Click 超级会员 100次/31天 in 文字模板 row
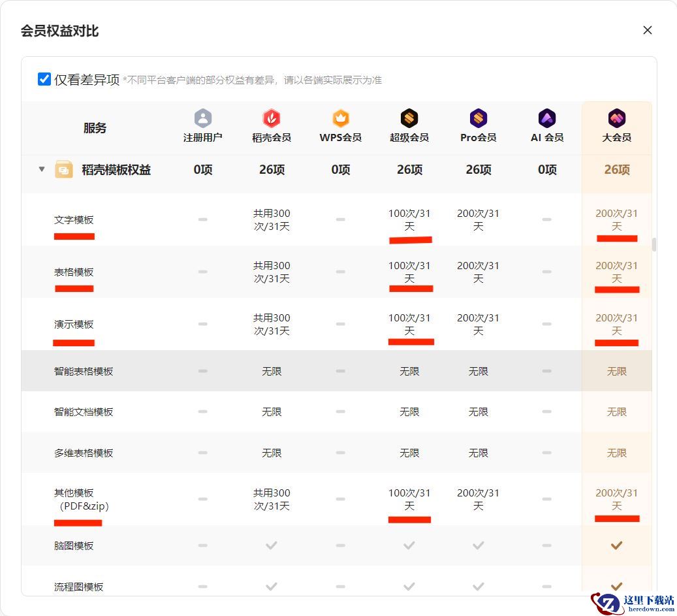Image resolution: width=677 pixels, height=616 pixels. pos(409,220)
